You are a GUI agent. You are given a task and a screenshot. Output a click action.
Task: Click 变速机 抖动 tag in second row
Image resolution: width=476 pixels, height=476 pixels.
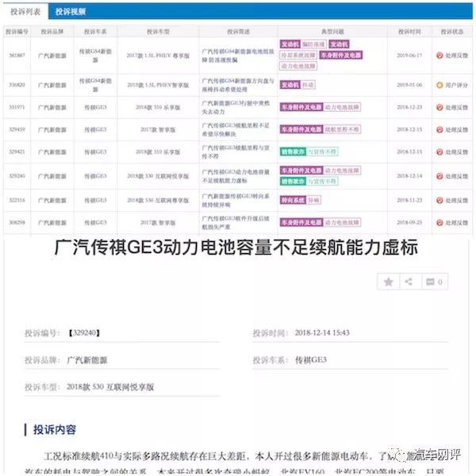click(x=297, y=85)
